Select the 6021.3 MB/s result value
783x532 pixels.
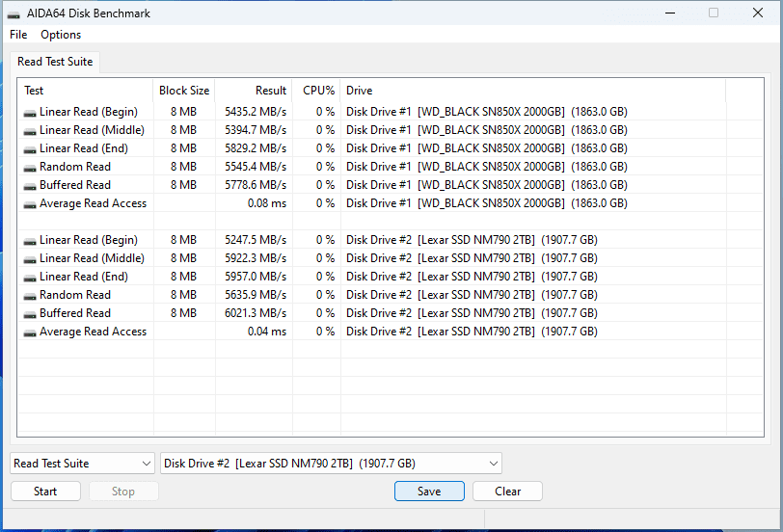[256, 313]
